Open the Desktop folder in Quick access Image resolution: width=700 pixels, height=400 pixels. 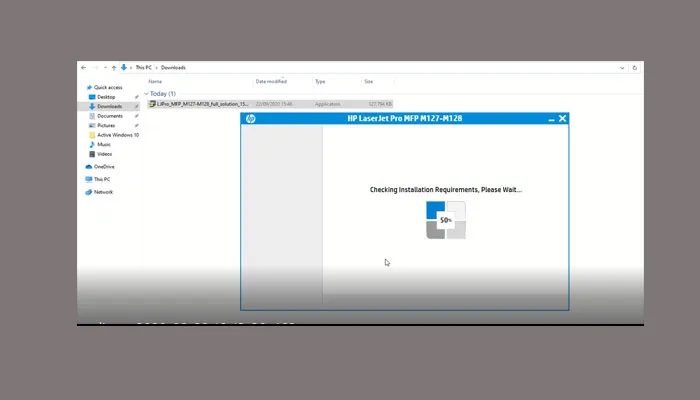[106, 97]
